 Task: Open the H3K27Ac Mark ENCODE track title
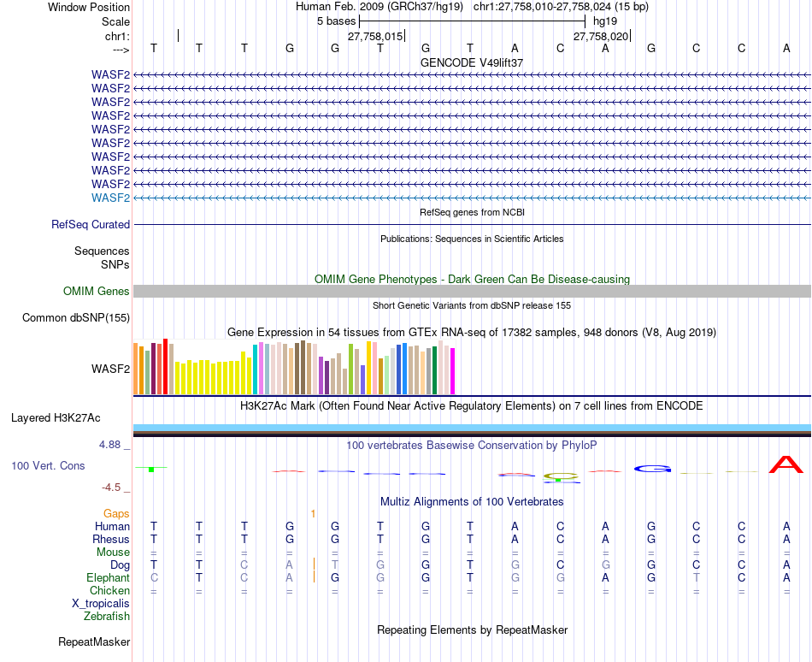pos(472,405)
